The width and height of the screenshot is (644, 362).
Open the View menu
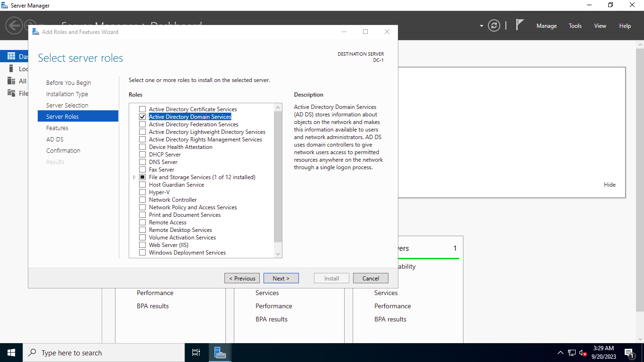(600, 25)
